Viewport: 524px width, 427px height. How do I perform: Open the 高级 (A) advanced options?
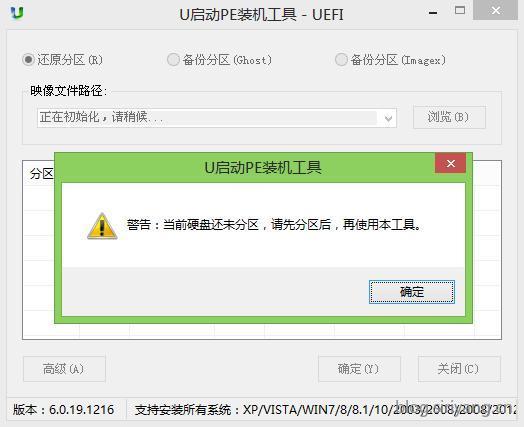[64, 369]
